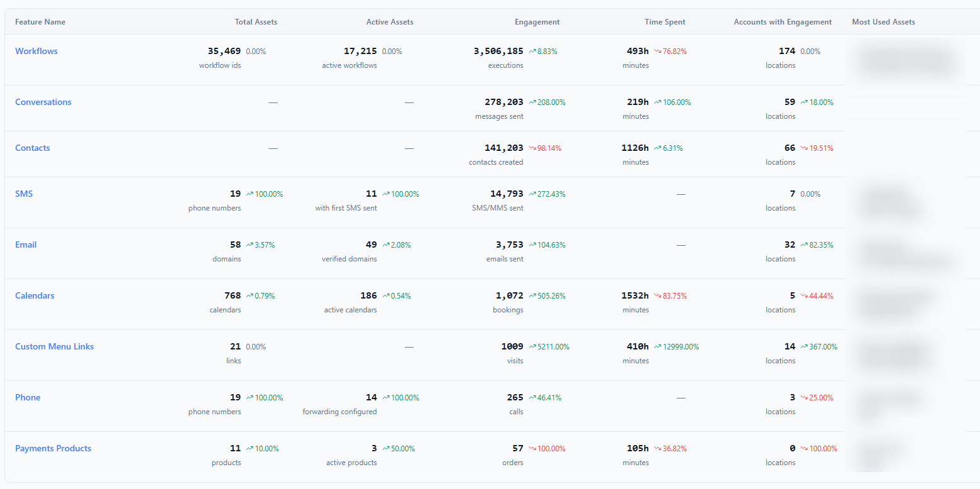The width and height of the screenshot is (980, 489).
Task: Open the Workflows feature link
Action: pyautogui.click(x=36, y=51)
